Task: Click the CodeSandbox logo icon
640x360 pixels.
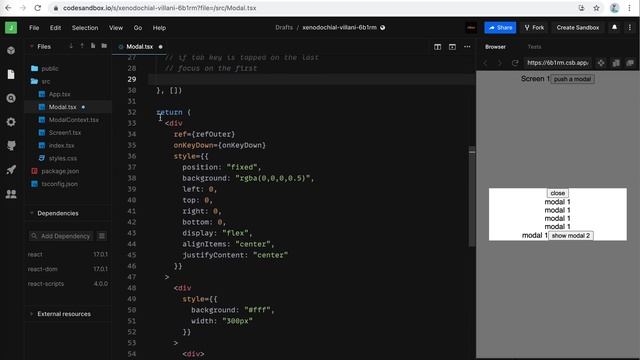Action: click(x=11, y=28)
